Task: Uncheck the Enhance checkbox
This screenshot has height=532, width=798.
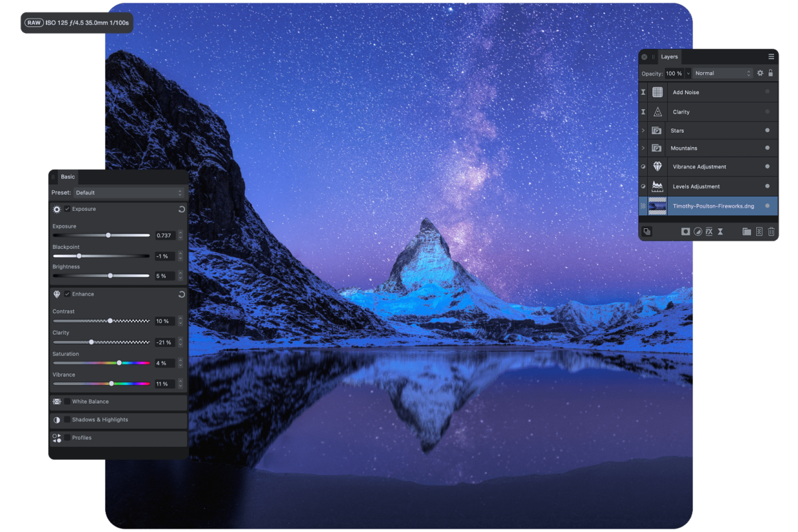Action: click(x=67, y=294)
